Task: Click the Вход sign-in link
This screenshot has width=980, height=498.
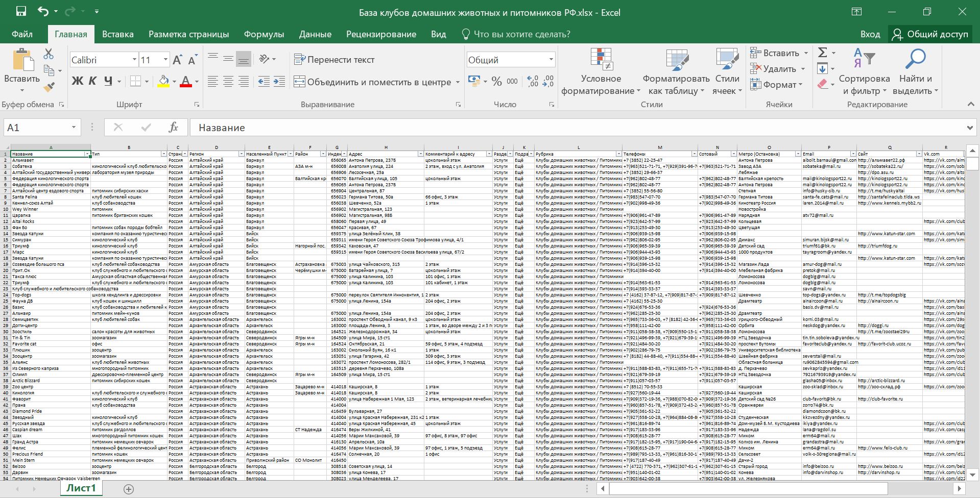Action: click(870, 34)
